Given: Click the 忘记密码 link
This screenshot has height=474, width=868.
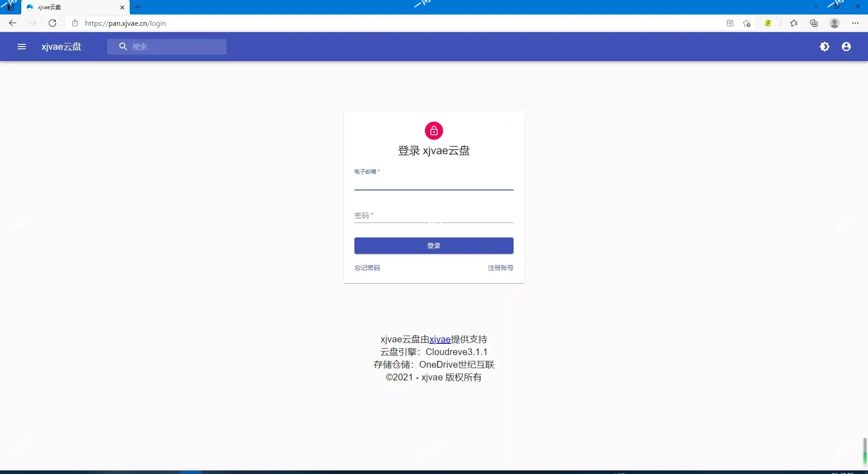Looking at the screenshot, I should pos(367,268).
